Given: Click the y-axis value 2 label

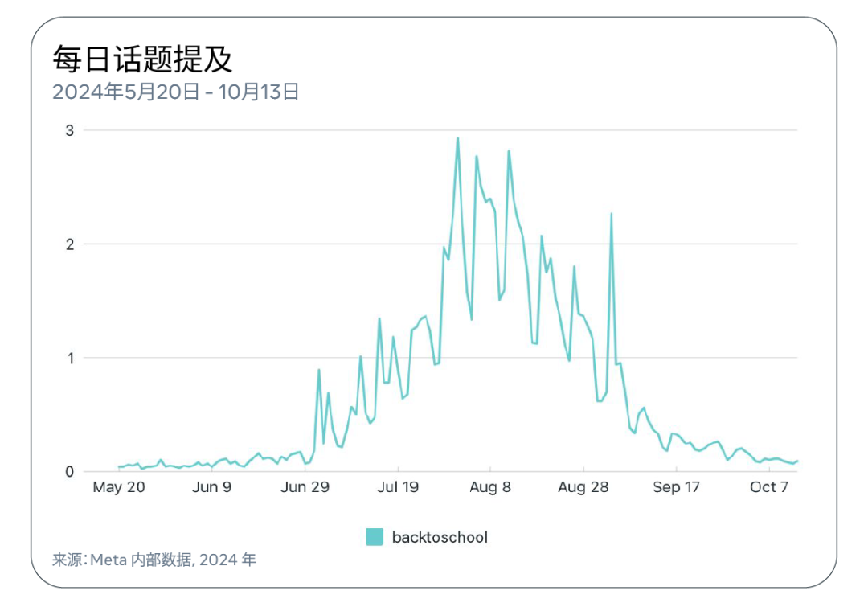Looking at the screenshot, I should click(x=68, y=244).
